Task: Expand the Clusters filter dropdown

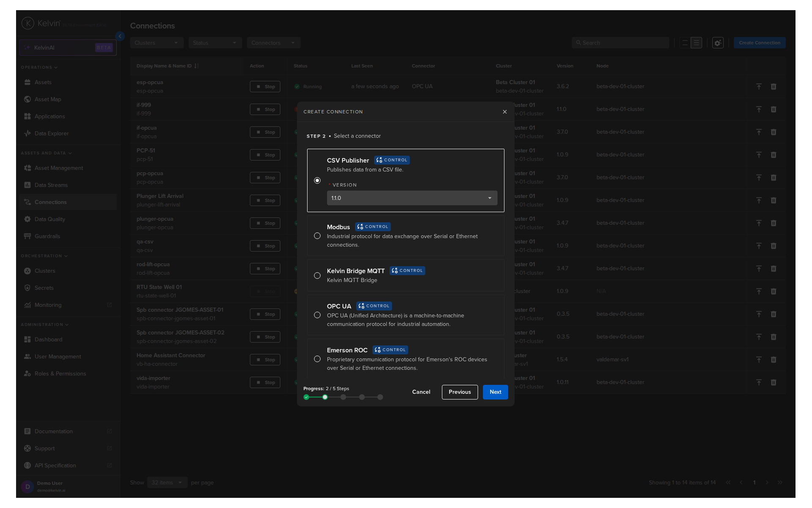Action: coord(156,43)
